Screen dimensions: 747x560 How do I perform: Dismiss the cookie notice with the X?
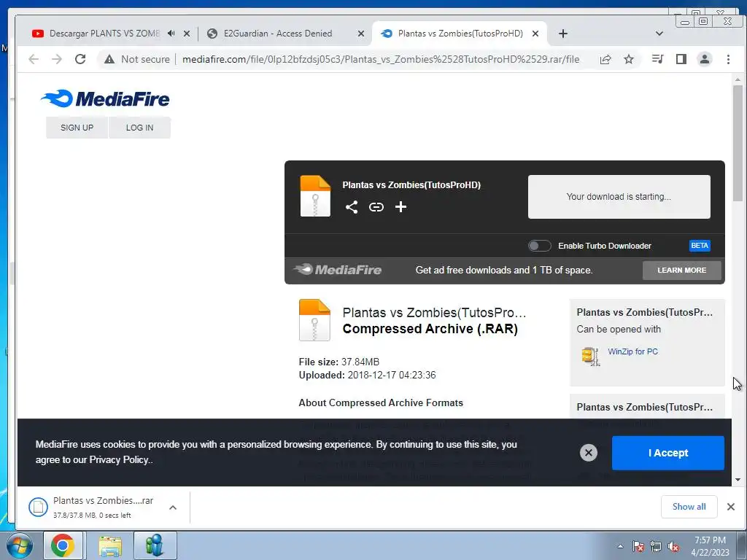pyautogui.click(x=589, y=452)
